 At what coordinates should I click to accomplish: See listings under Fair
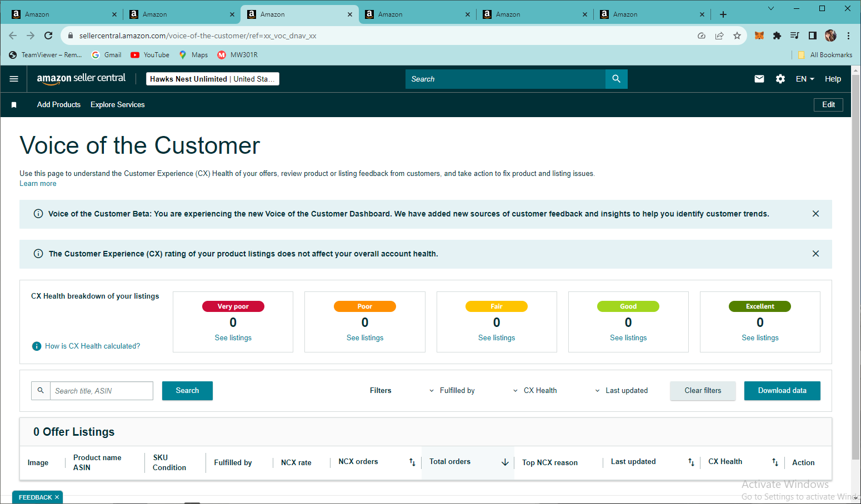pyautogui.click(x=497, y=338)
